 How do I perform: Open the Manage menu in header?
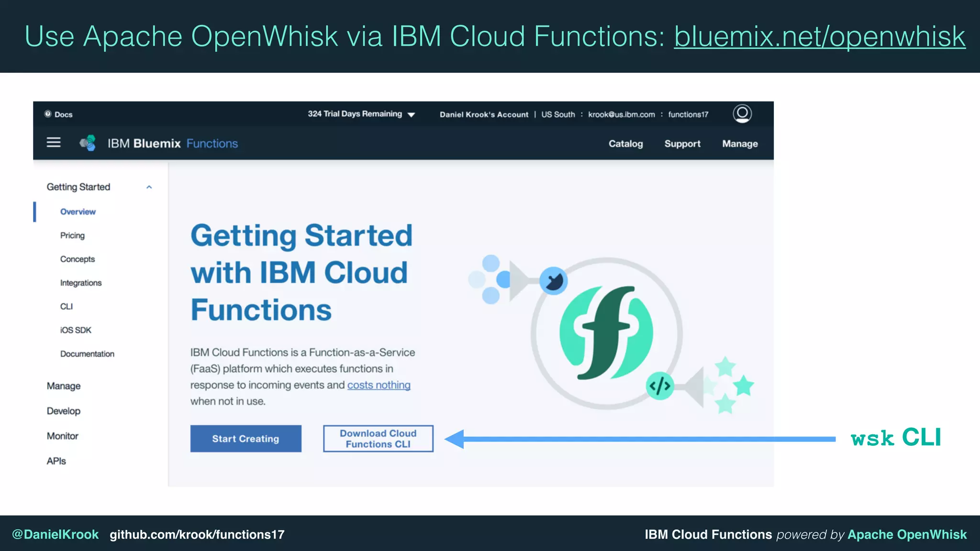tap(740, 143)
